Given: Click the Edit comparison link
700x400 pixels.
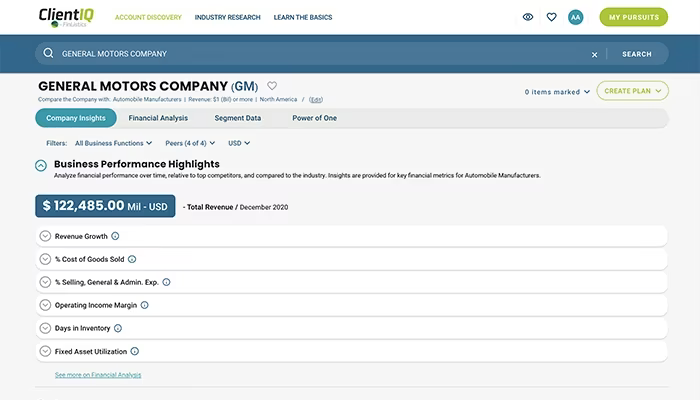Looking at the screenshot, I should coord(316,100).
